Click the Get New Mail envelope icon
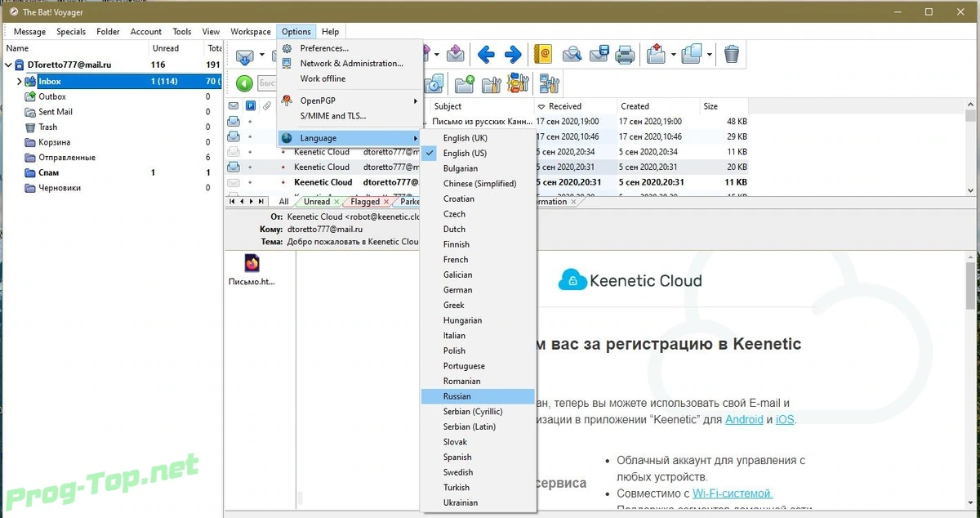Screen dimensions: 980x518 [245, 56]
